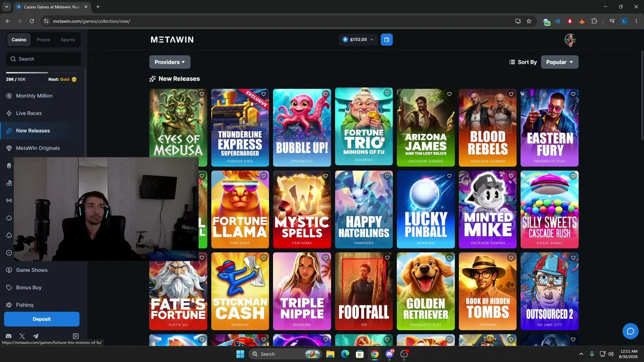The image size is (644, 362).
Task: Open Chrome tab search chevron
Action: (7, 7)
